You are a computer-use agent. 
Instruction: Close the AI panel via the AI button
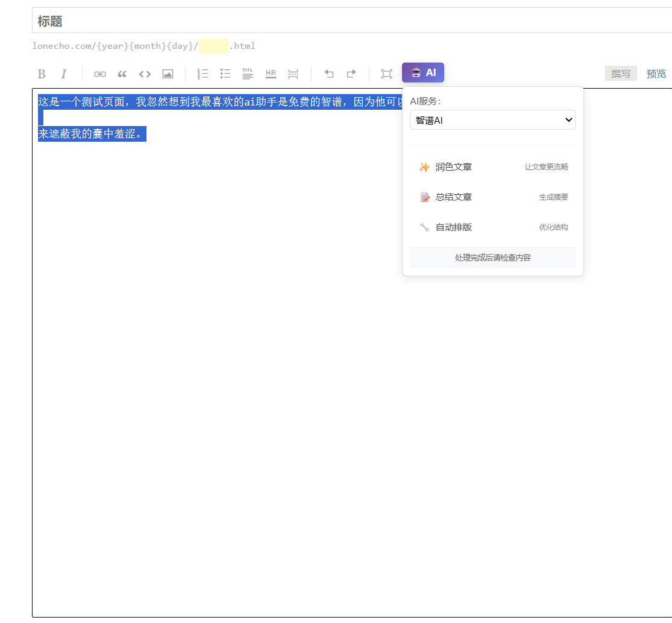coord(423,72)
